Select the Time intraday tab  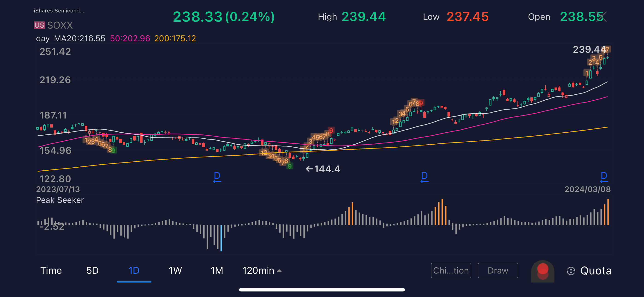[x=51, y=271]
